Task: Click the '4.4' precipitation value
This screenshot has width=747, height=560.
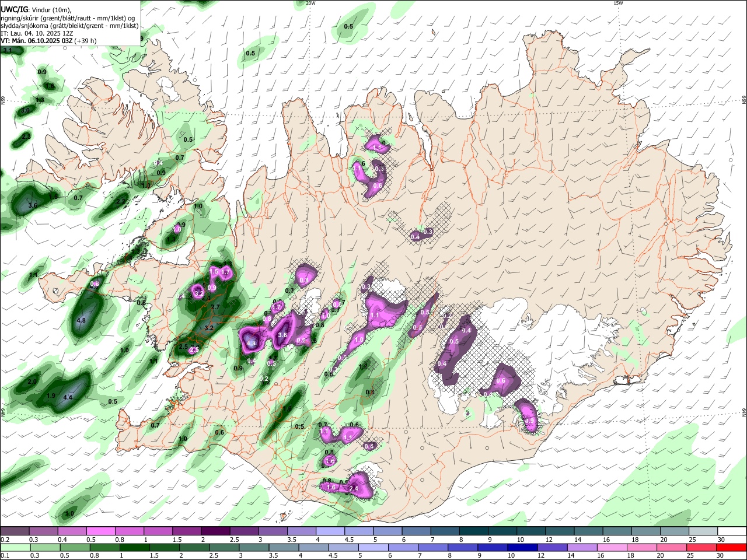Action: click(68, 398)
